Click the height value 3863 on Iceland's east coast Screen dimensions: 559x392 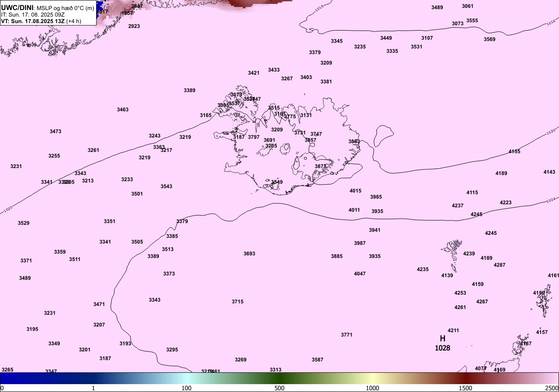click(354, 141)
